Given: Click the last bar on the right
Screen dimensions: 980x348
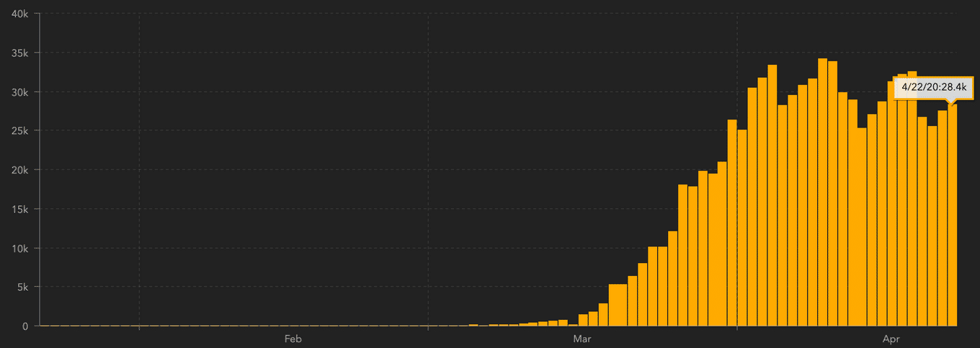Looking at the screenshot, I should pos(953,216).
